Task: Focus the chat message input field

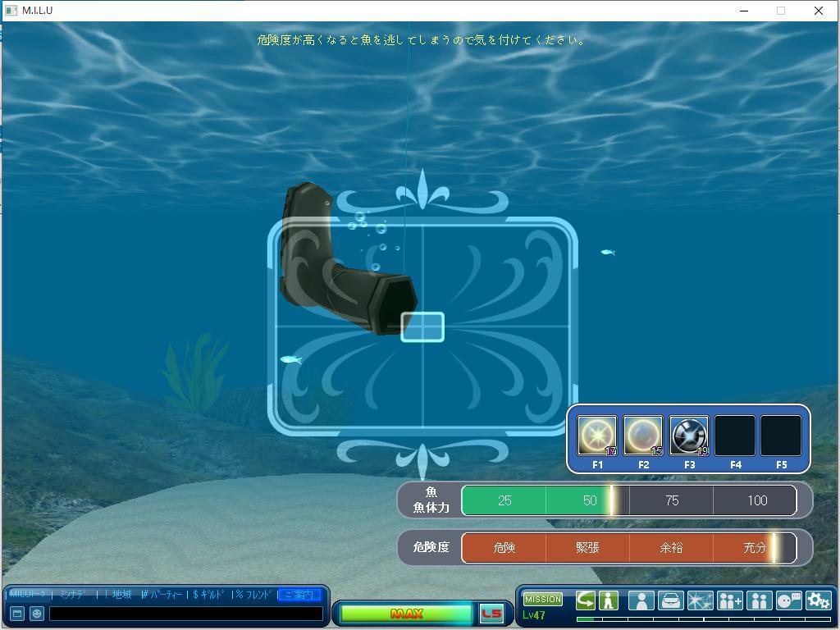Action: tap(186, 614)
